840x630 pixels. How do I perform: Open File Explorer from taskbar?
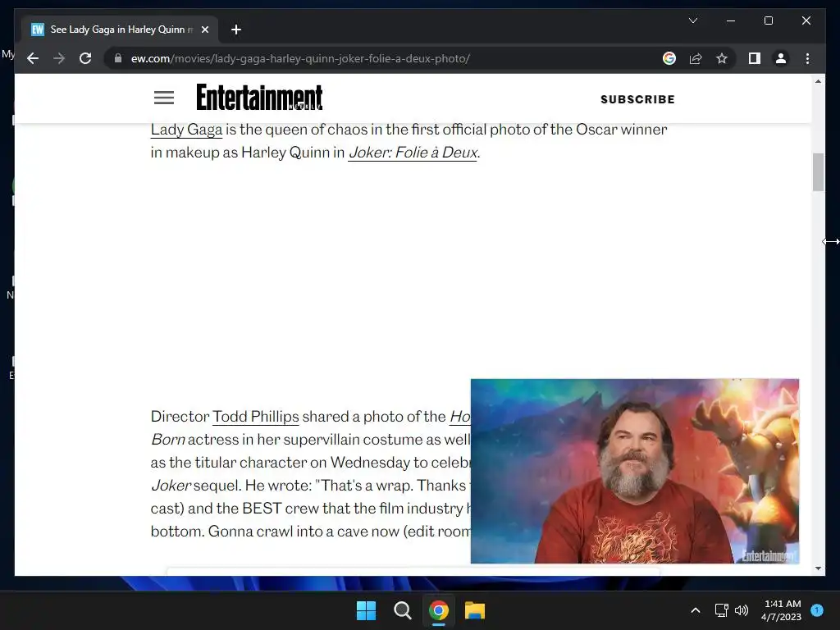click(475, 610)
